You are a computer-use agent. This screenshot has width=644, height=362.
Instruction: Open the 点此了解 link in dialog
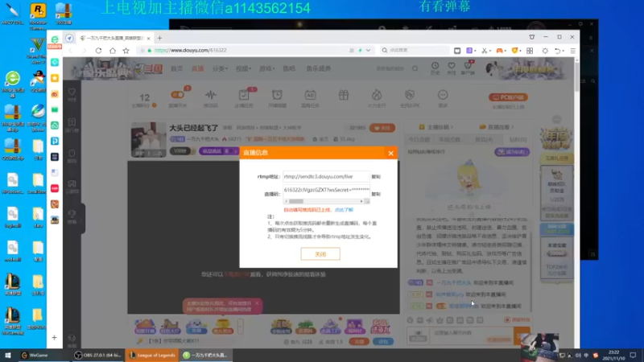pos(344,210)
